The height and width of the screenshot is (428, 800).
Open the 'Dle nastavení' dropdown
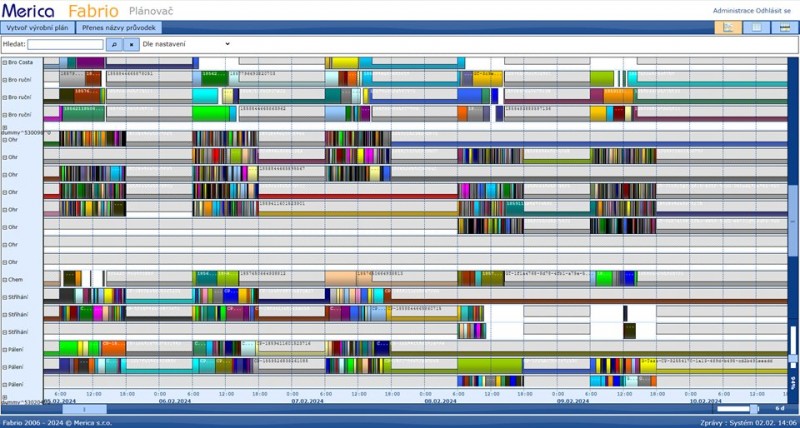click(x=186, y=44)
